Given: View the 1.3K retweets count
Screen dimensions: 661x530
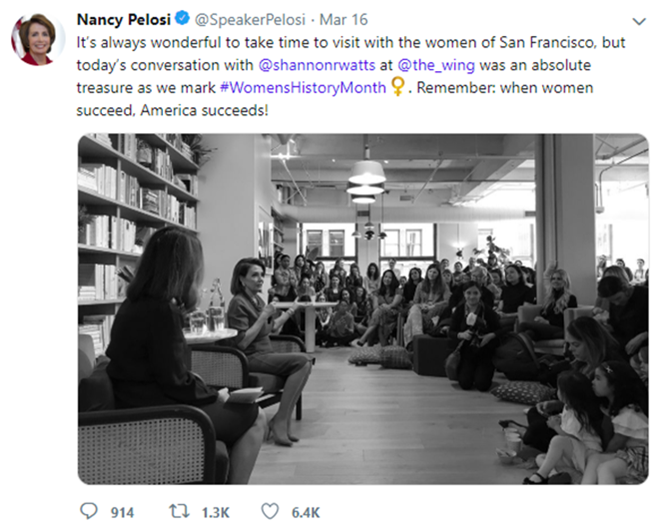Looking at the screenshot, I should point(214,512).
